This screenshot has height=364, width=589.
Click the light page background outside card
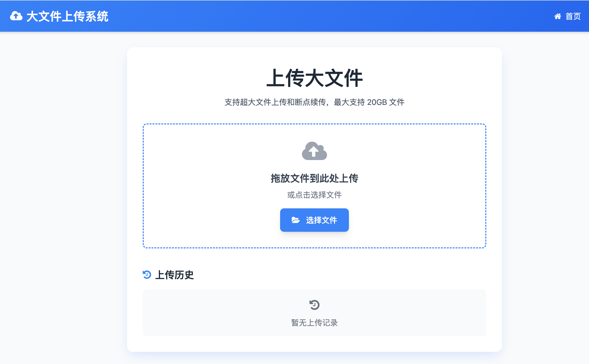pos(63,195)
